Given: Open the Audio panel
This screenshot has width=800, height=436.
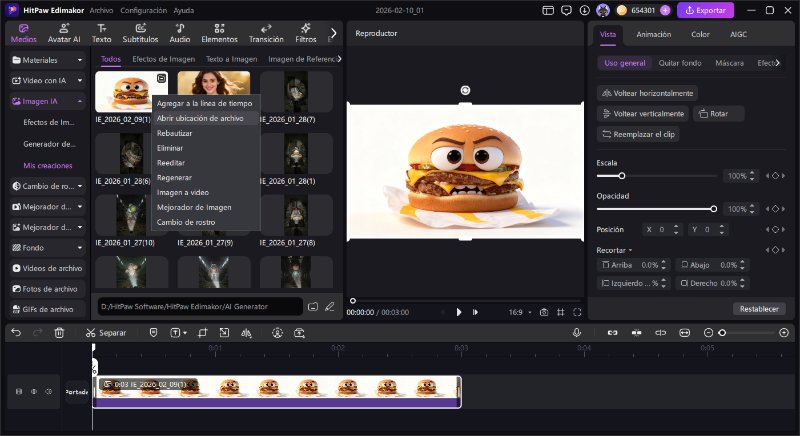Looking at the screenshot, I should pyautogui.click(x=180, y=33).
